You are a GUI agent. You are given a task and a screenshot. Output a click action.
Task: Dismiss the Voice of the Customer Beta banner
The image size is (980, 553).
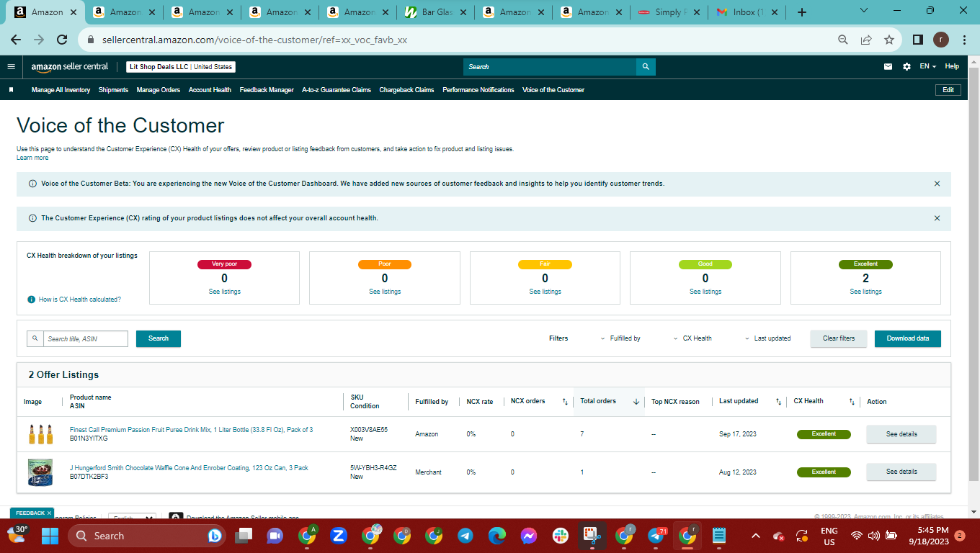(x=937, y=184)
